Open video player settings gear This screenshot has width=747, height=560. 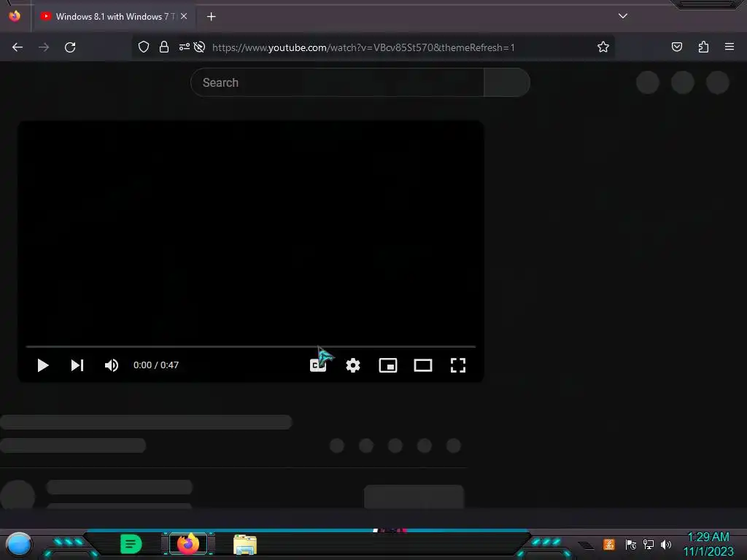[x=353, y=365]
